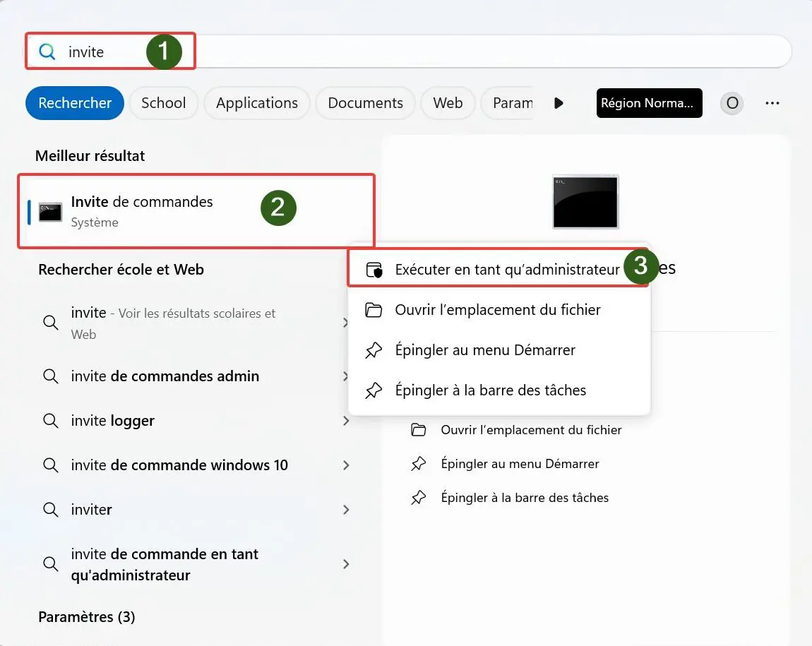Viewport: 812px width, 646px height.
Task: Switch to the Web filter tab
Action: pos(448,103)
